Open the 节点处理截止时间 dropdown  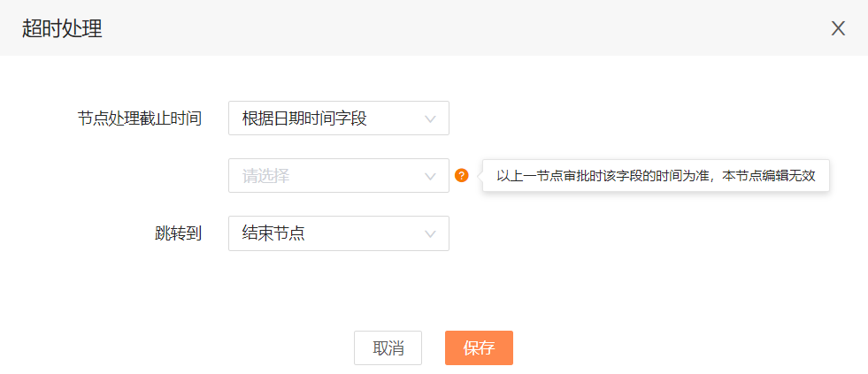(339, 118)
